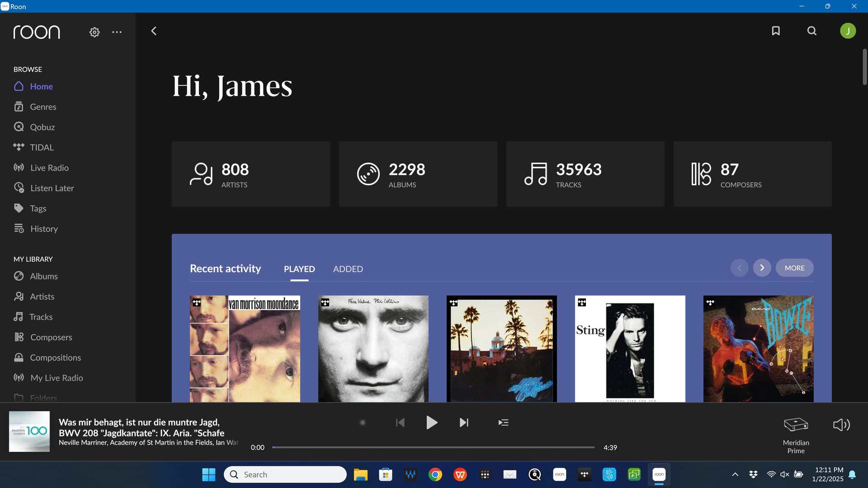868x488 pixels.
Task: Open Albums in My Library
Action: point(36,276)
